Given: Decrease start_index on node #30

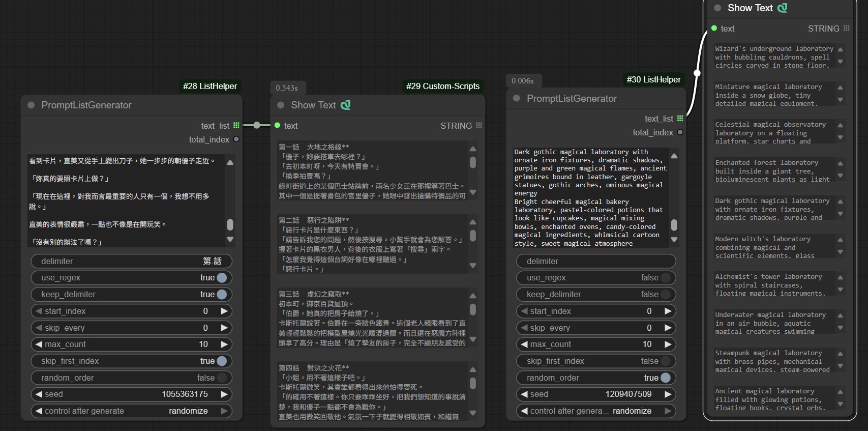Looking at the screenshot, I should pyautogui.click(x=524, y=311).
